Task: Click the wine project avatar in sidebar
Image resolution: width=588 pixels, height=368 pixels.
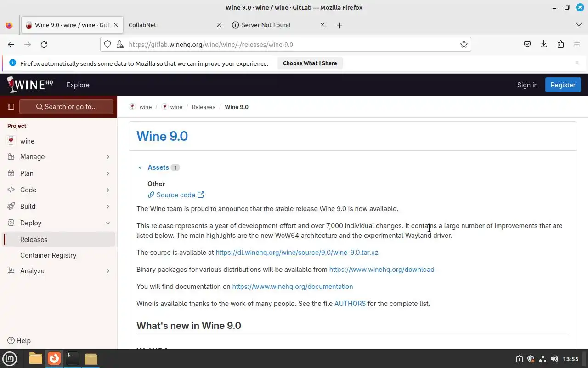Action: [x=11, y=141]
